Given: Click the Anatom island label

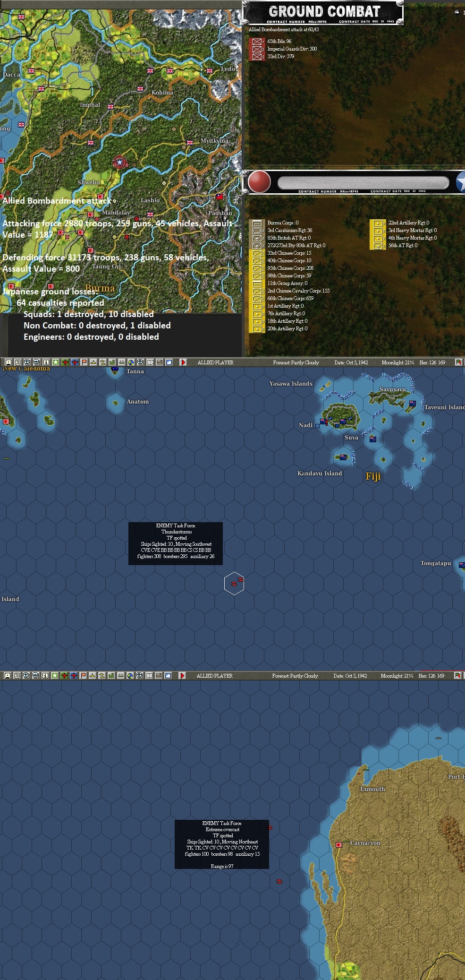Looking at the screenshot, I should point(137,402).
